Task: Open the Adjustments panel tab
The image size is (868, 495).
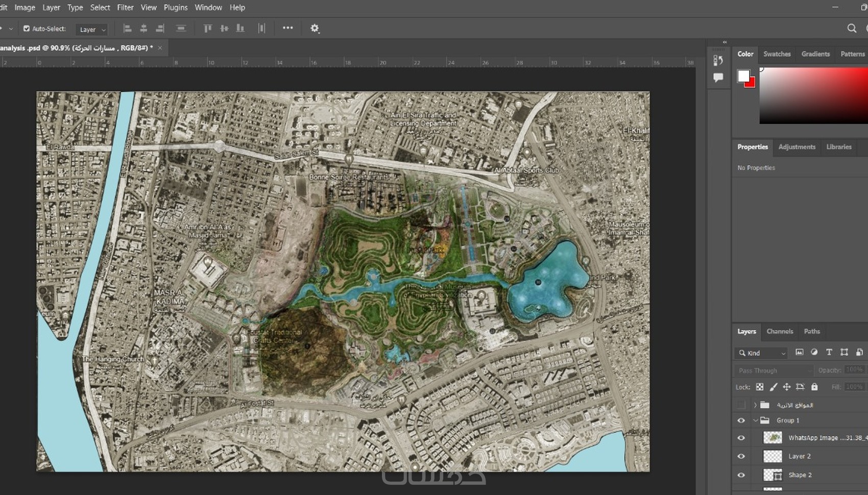Action: tap(797, 147)
